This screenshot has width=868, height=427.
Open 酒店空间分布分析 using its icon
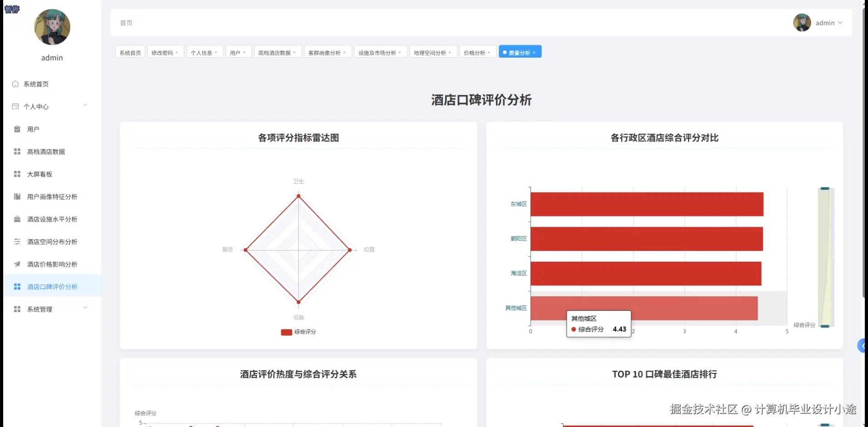(17, 241)
